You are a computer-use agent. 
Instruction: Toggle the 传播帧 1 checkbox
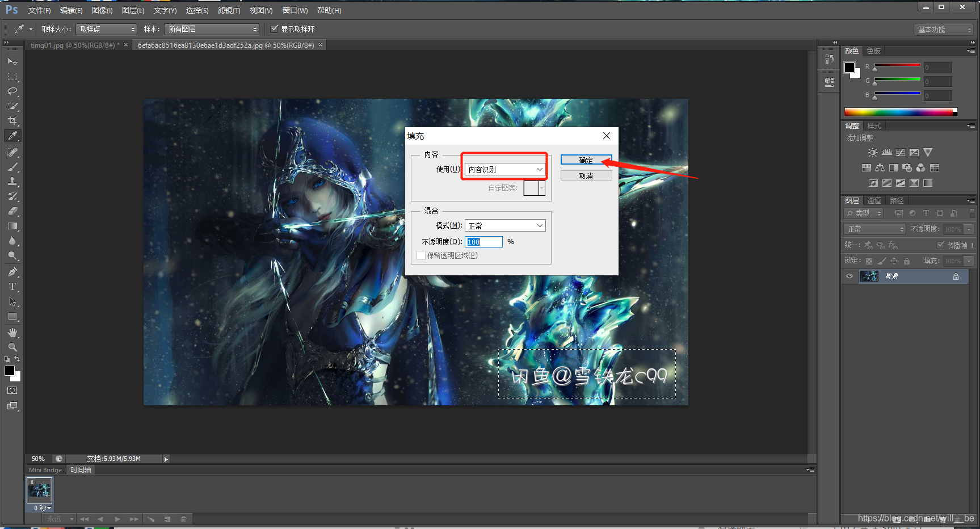coord(940,245)
